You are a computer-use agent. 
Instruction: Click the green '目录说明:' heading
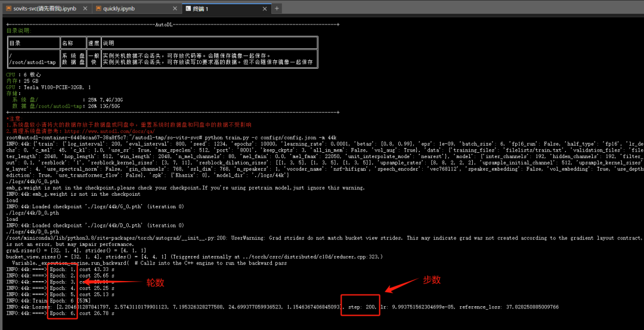point(19,31)
